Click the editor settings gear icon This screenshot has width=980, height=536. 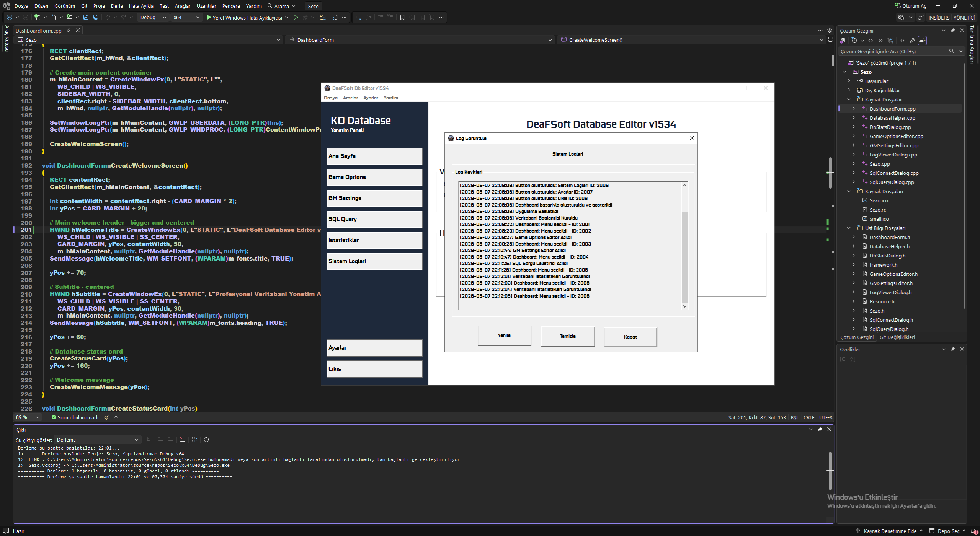(829, 30)
